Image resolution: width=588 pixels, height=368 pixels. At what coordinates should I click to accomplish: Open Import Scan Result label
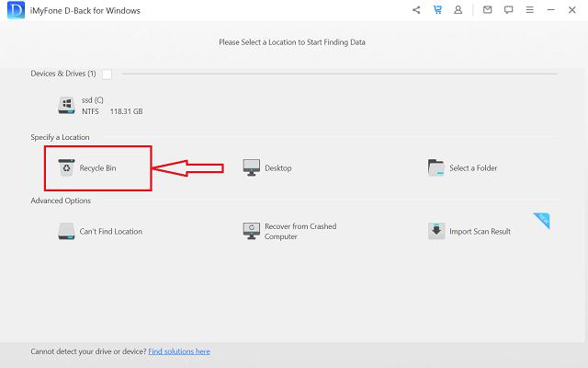(x=480, y=231)
